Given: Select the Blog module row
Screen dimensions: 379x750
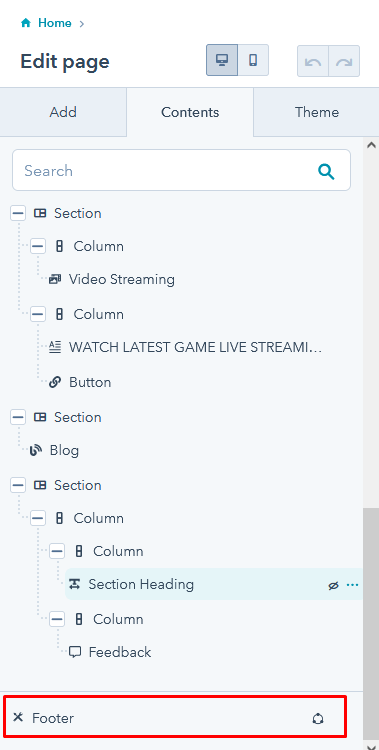Looking at the screenshot, I should [64, 450].
